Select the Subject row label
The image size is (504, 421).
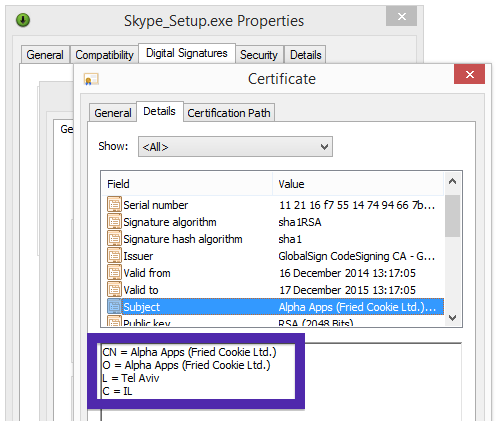coord(141,307)
